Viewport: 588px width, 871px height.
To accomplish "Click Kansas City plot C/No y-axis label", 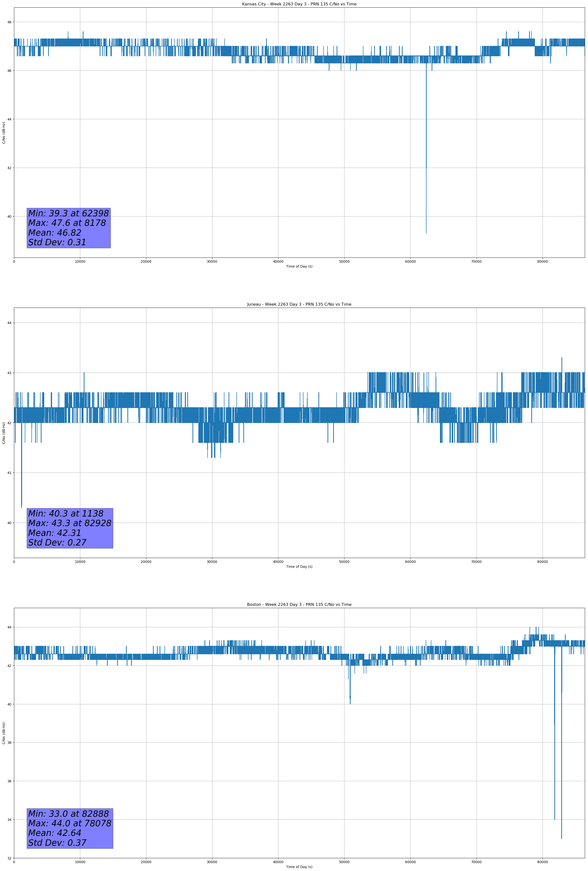I will point(4,133).
